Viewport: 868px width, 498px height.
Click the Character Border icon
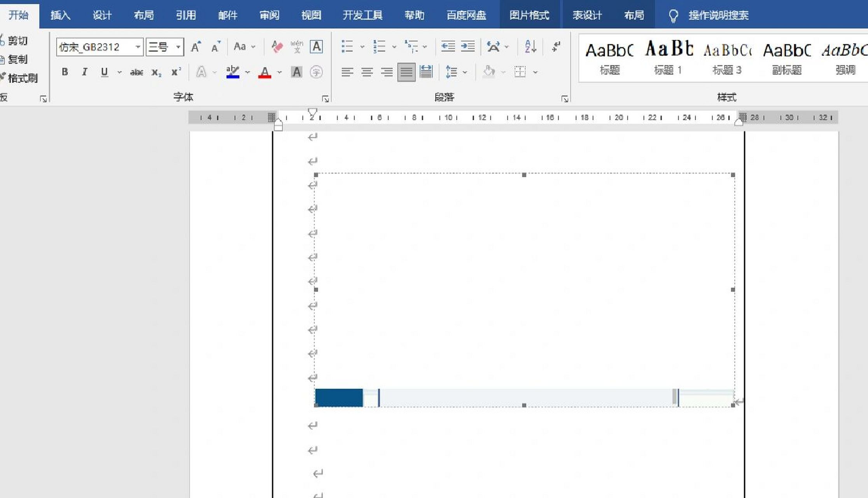[x=317, y=47]
